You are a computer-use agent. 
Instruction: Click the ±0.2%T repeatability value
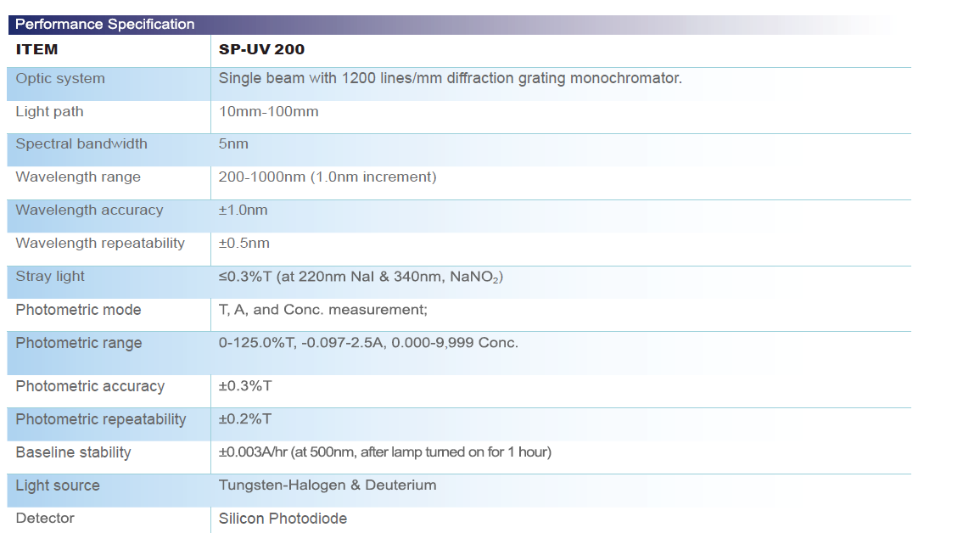click(243, 419)
